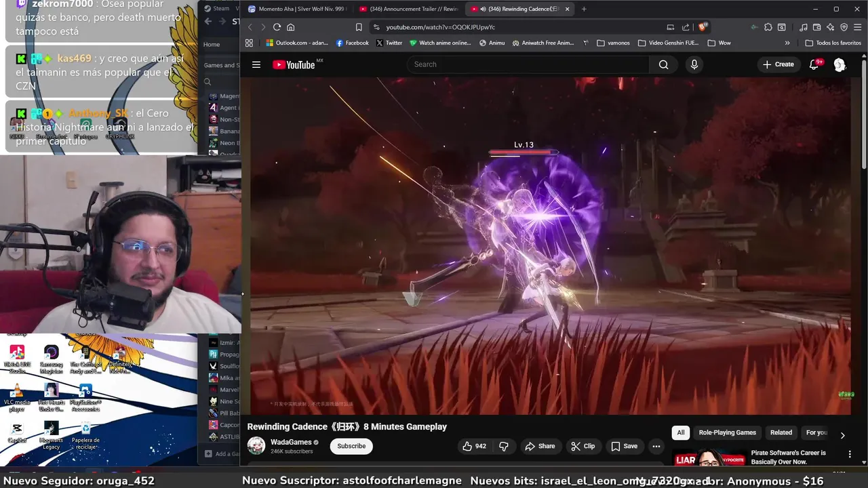
Task: Click the share icon in the address bar
Action: click(x=686, y=27)
